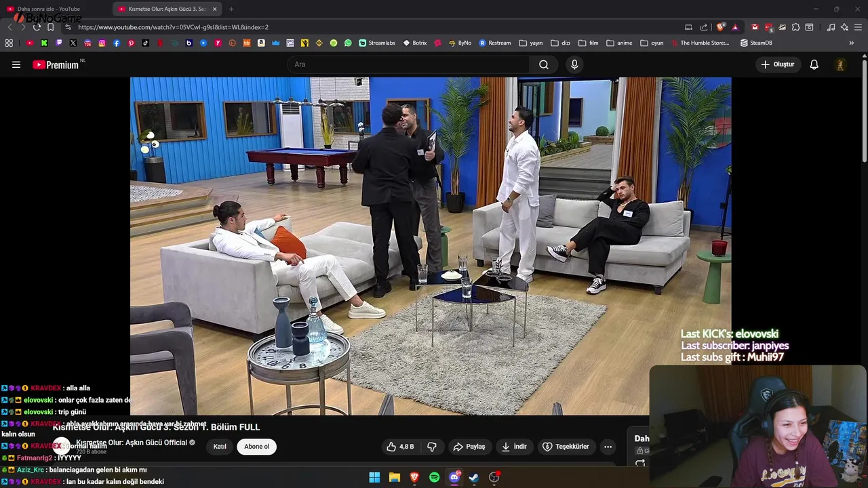Open the Amazon bookmark icon

click(261, 43)
